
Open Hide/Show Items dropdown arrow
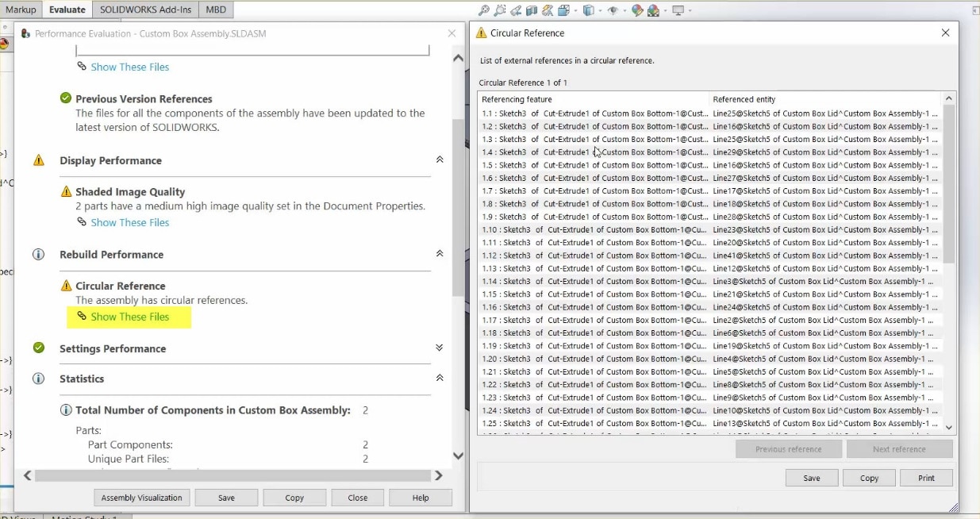(625, 10)
